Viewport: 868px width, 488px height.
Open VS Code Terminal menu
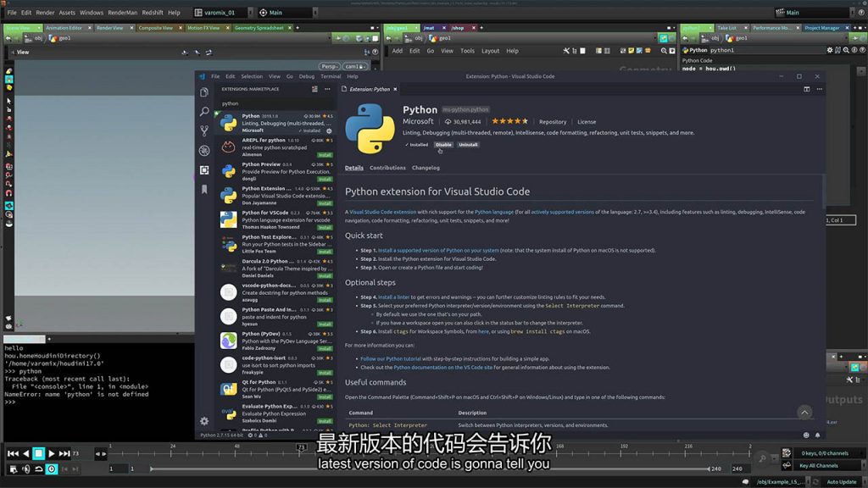pyautogui.click(x=331, y=76)
